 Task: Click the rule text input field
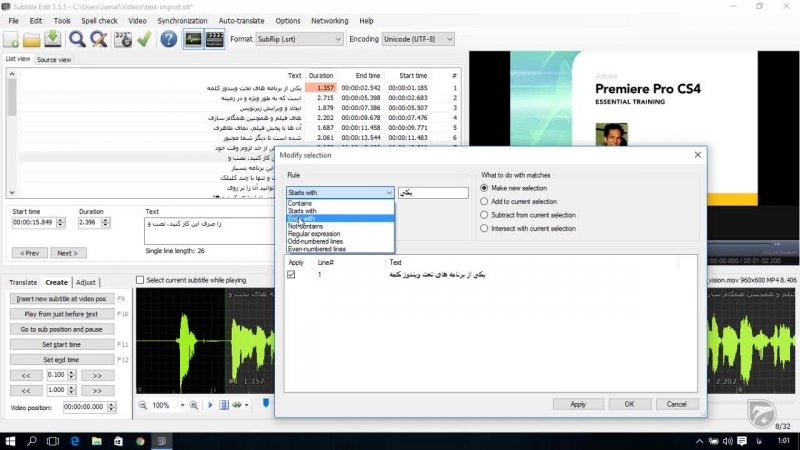[x=433, y=193]
